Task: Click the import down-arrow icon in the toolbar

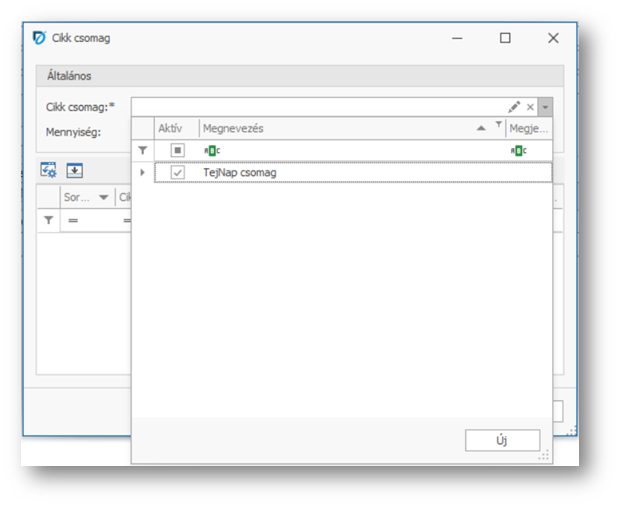Action: tap(74, 170)
